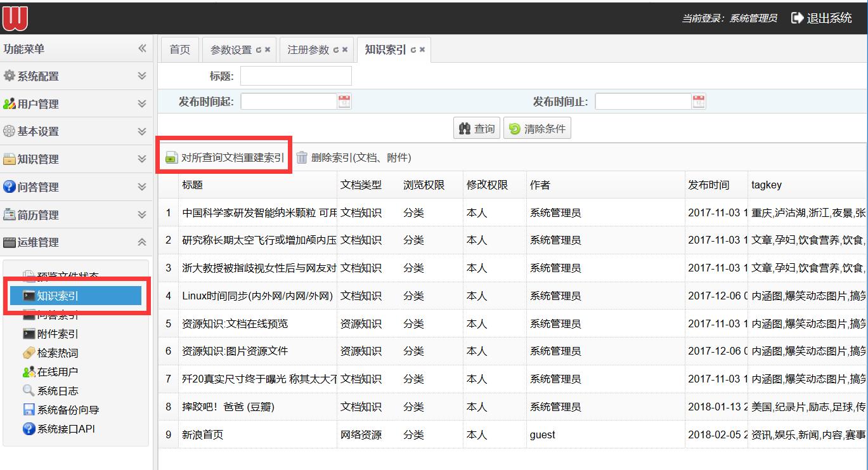Expand the 知识管理 section chevron
Screen dimensions: 868x470
tap(142, 159)
